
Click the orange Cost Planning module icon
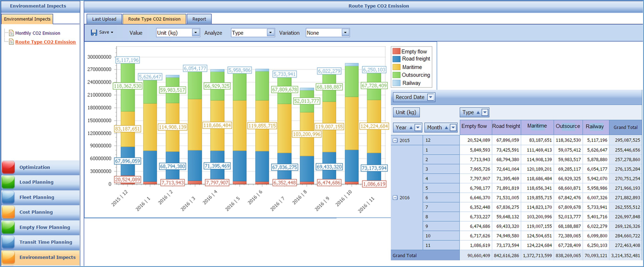8,212
